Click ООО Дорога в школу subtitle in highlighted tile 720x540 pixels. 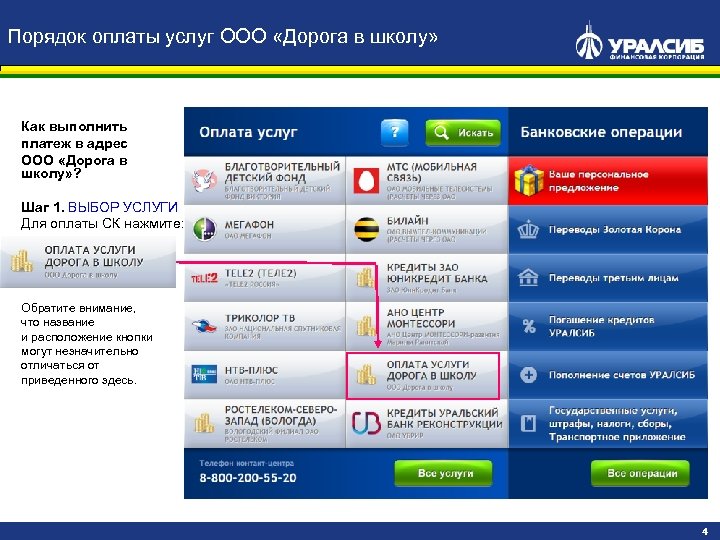point(420,388)
